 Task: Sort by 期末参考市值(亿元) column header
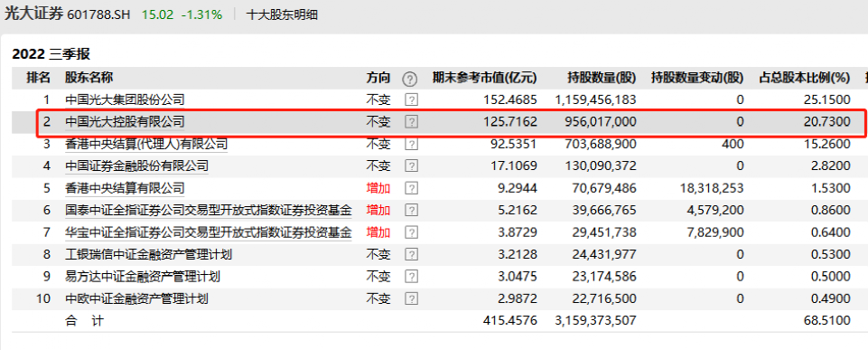(x=484, y=78)
